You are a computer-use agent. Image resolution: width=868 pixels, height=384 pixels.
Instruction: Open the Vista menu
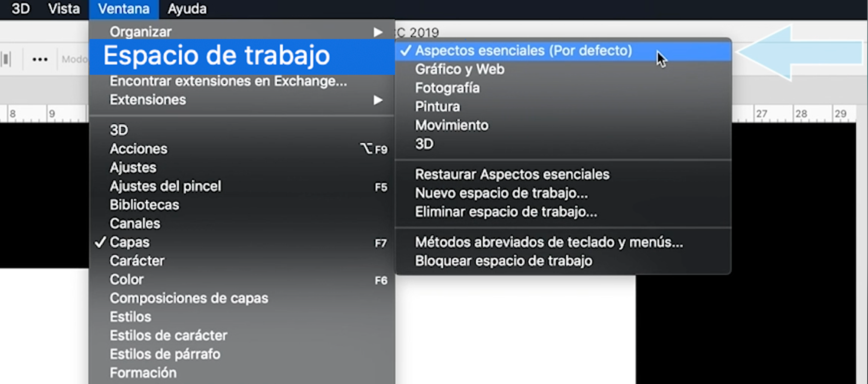[x=63, y=9]
